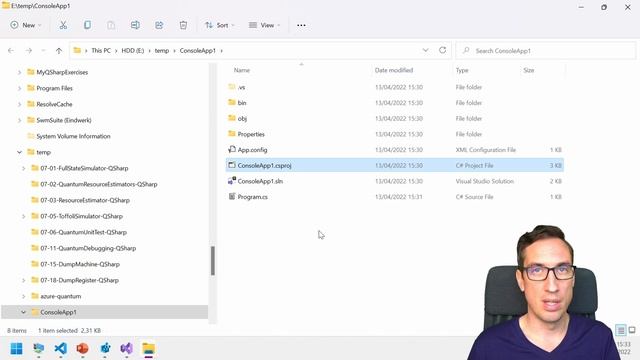Expand MyQSharpExercises tree node

click(x=19, y=72)
